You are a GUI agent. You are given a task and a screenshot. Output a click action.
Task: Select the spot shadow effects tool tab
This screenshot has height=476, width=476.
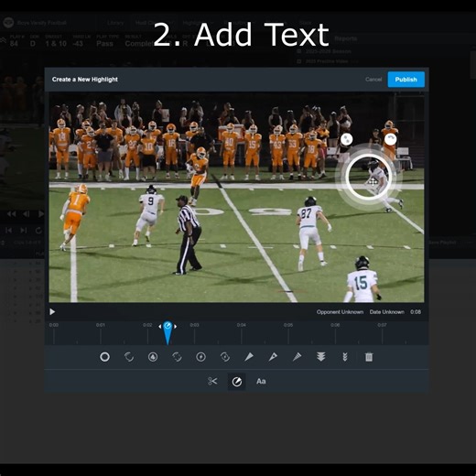237,382
